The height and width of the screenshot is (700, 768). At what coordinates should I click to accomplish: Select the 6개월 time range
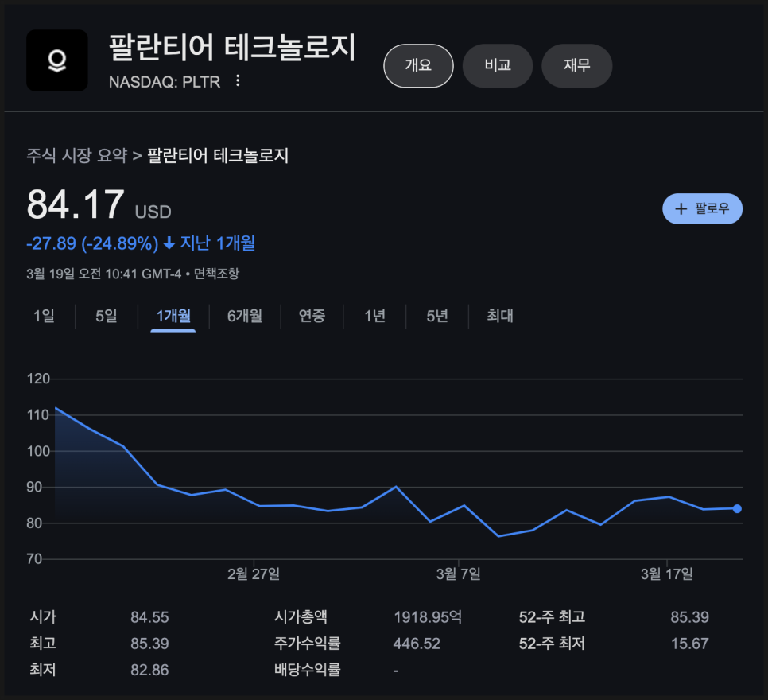(x=244, y=316)
